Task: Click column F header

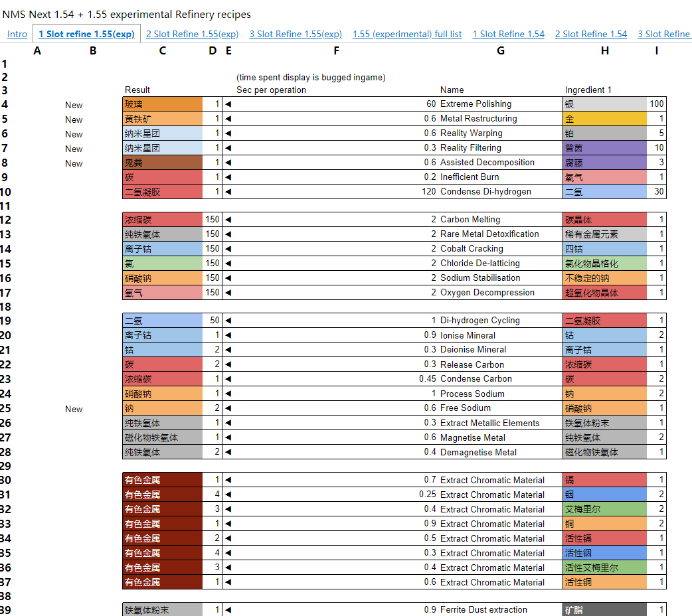Action: coord(336,50)
